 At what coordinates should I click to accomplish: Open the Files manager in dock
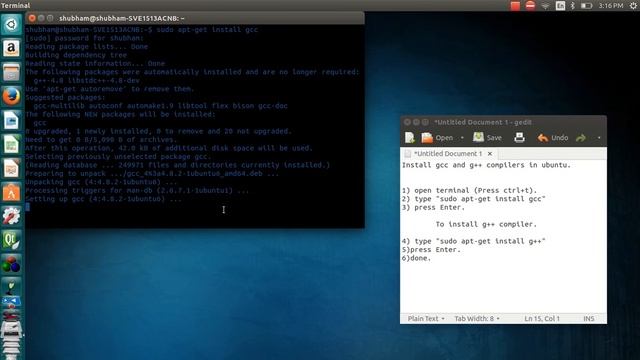pyautogui.click(x=11, y=73)
